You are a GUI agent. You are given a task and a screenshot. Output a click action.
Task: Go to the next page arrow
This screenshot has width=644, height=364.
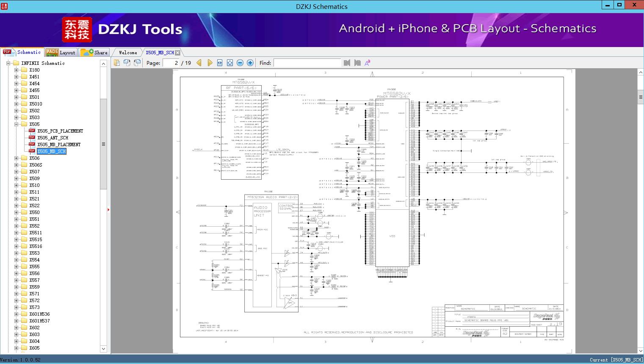click(210, 63)
